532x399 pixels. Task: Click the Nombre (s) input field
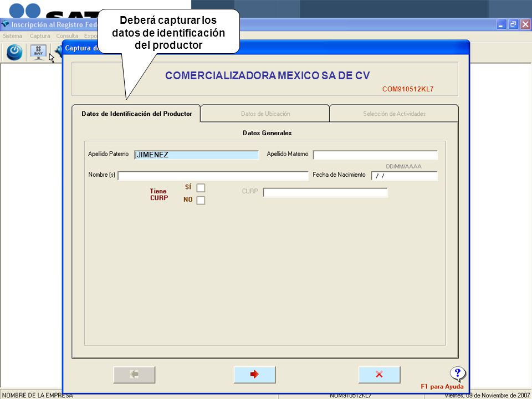coord(213,176)
